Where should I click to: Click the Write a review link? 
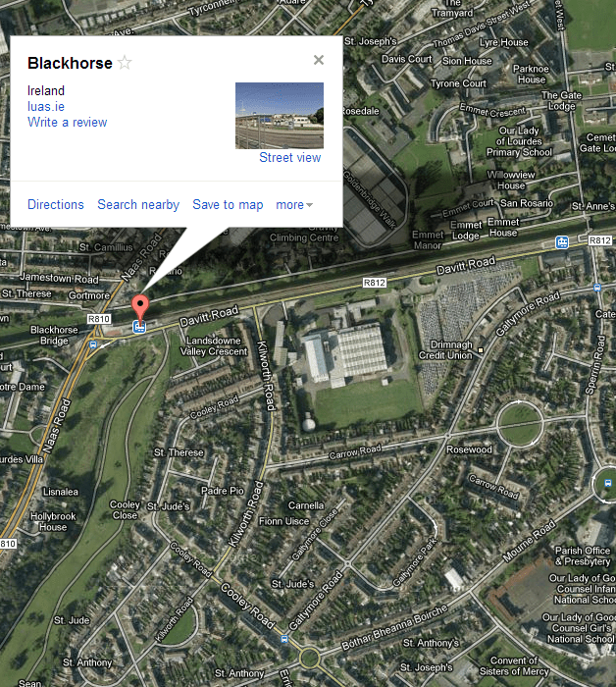[67, 123]
